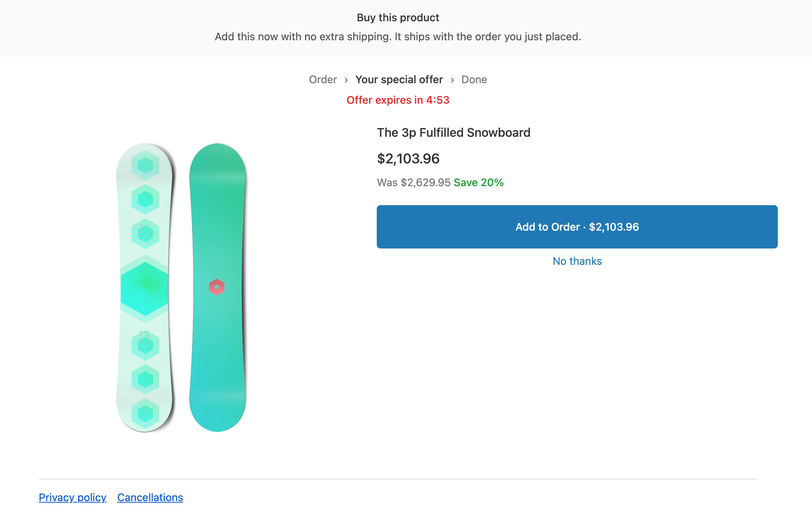Click the bottom hexagon on left snowboard
This screenshot has height=519, width=812.
pos(145,413)
